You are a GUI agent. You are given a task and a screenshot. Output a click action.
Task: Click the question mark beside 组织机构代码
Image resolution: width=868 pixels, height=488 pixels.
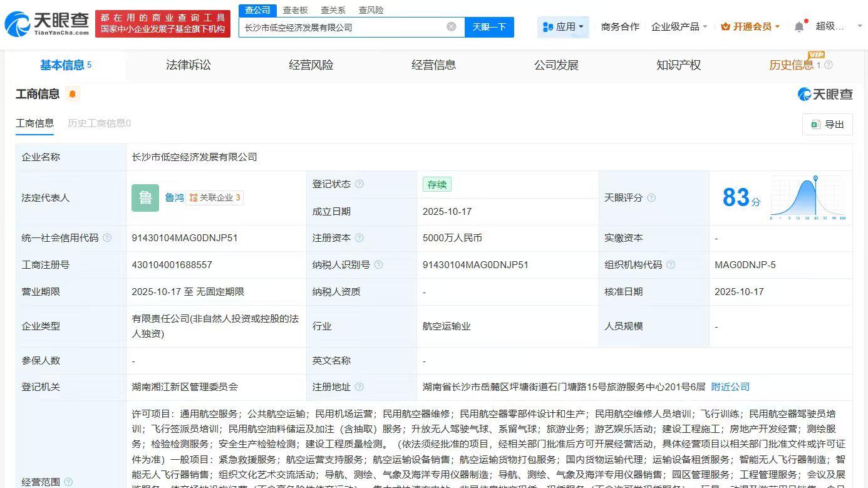pyautogui.click(x=671, y=264)
